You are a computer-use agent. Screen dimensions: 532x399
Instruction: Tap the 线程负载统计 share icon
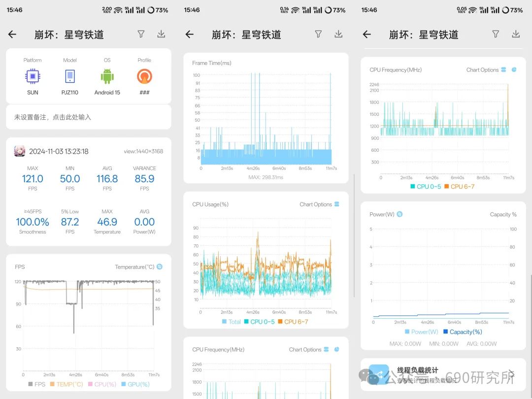379,374
